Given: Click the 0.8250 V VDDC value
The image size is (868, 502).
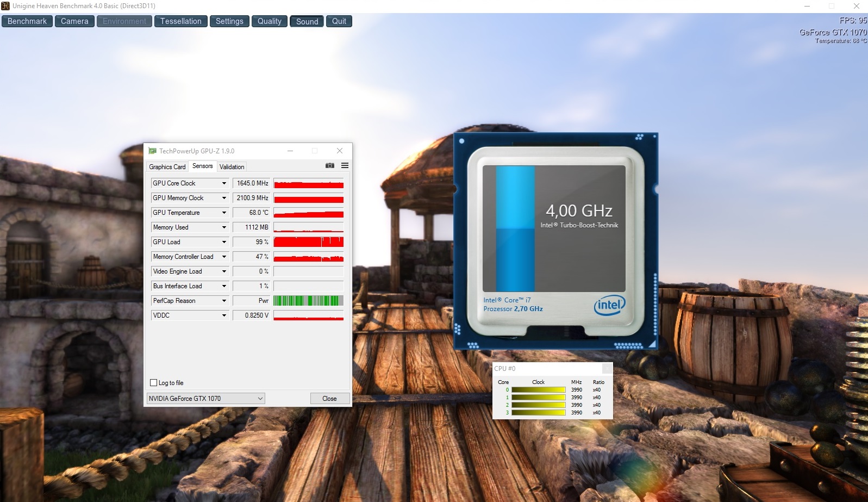Looking at the screenshot, I should coord(252,315).
